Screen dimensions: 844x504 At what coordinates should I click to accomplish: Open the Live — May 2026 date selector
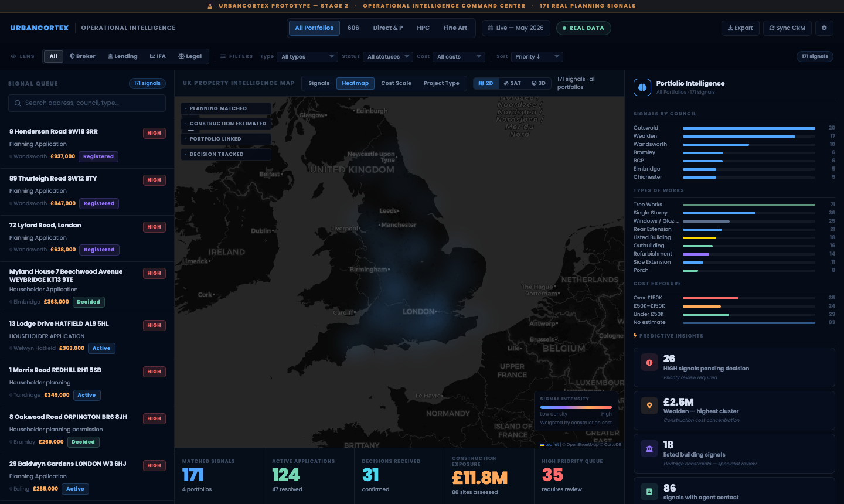pos(516,28)
